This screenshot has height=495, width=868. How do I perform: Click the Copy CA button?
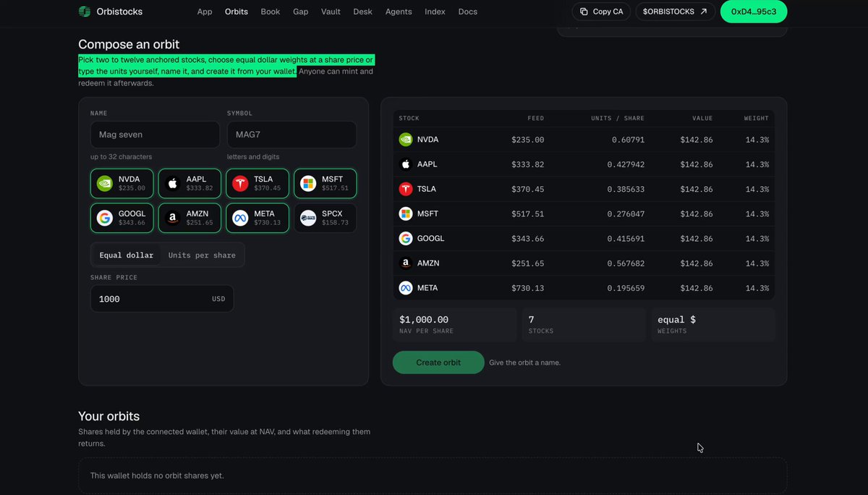(601, 12)
